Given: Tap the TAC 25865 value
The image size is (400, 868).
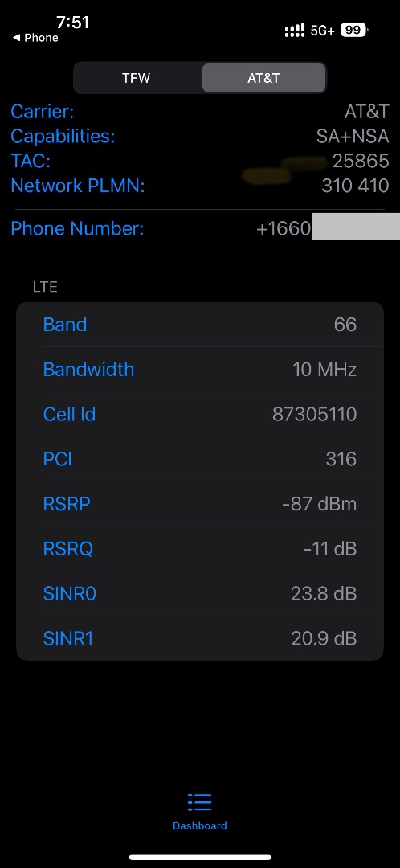Looking at the screenshot, I should 361,161.
